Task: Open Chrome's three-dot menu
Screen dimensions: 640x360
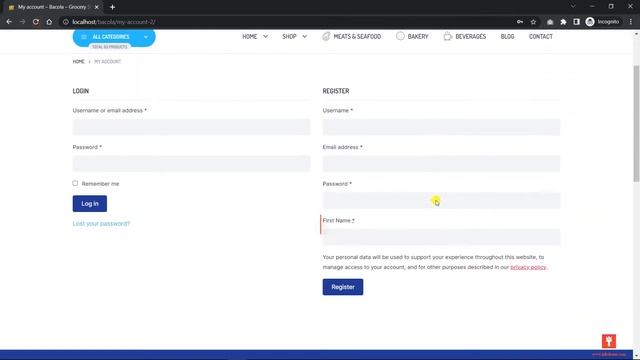Action: (x=631, y=22)
